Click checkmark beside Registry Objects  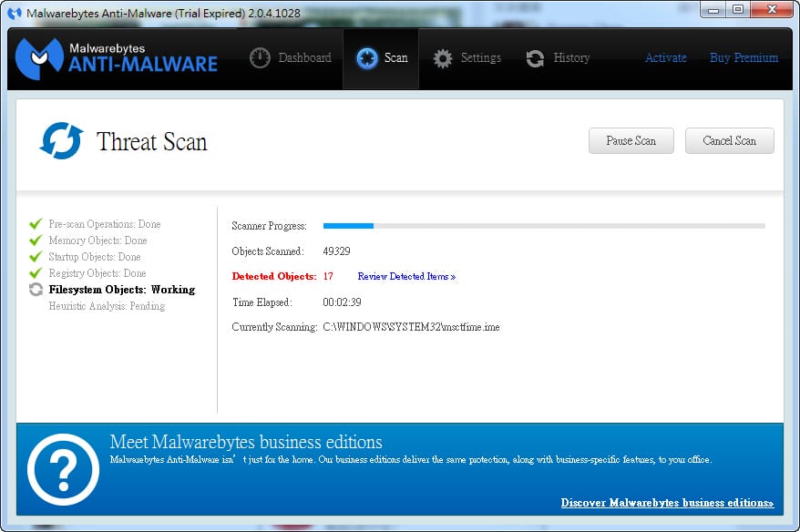tap(36, 273)
